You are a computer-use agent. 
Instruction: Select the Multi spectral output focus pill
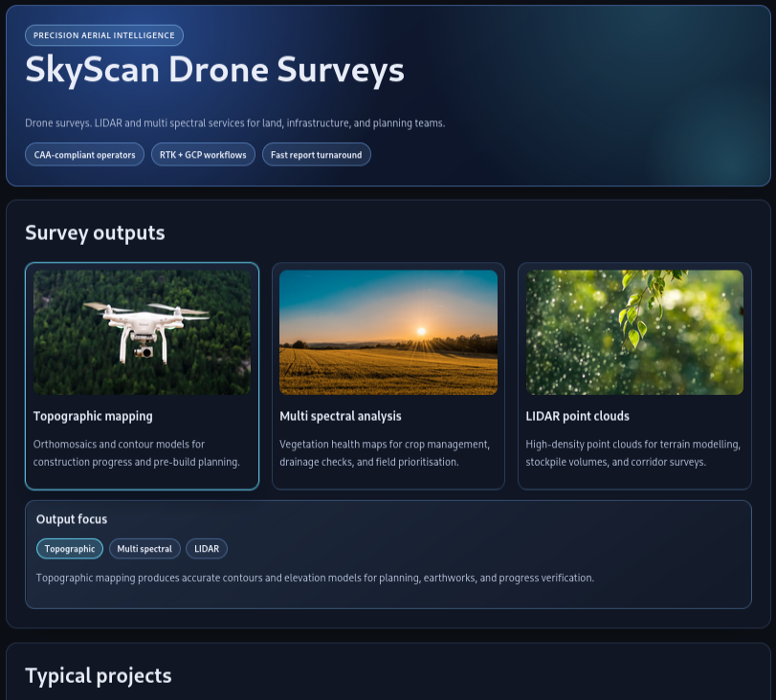click(x=144, y=548)
